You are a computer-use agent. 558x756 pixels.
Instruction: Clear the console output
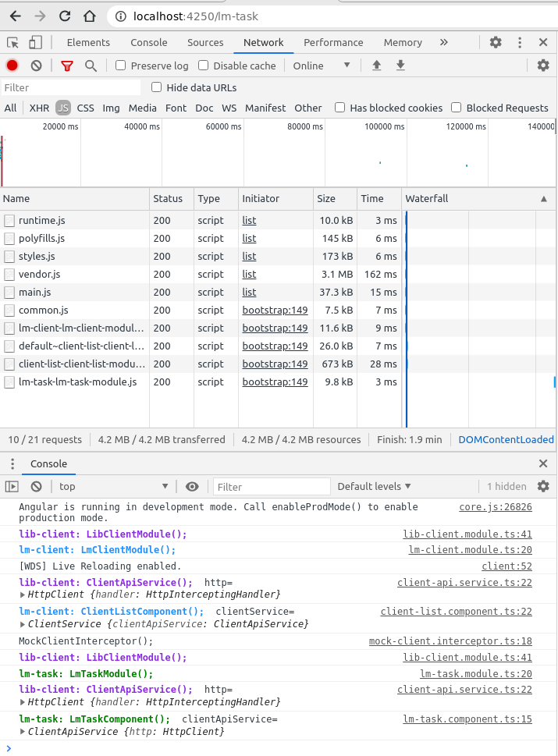coord(36,487)
